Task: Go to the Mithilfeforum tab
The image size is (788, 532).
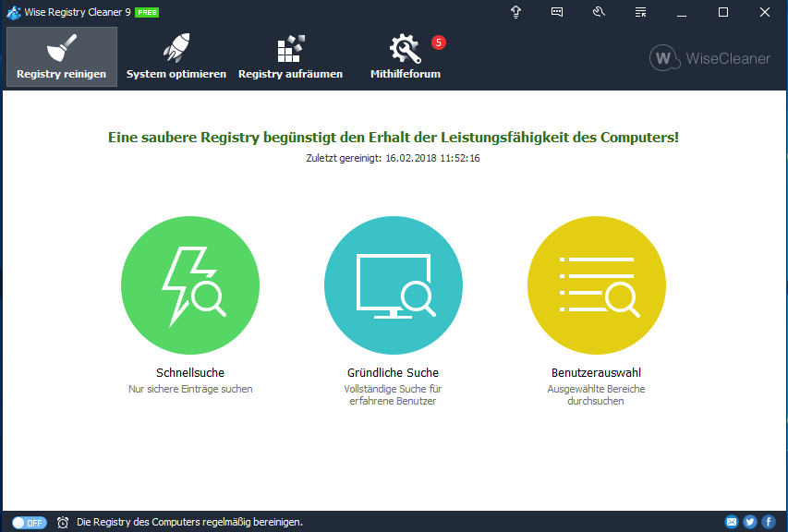Action: (406, 56)
